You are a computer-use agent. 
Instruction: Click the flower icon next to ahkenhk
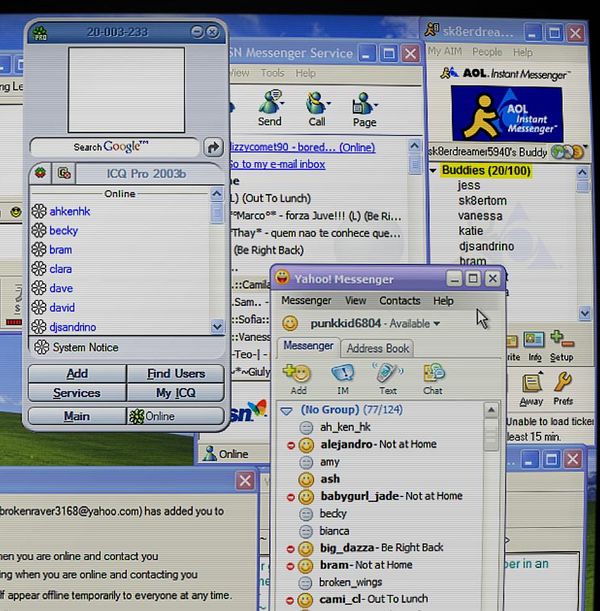point(39,211)
